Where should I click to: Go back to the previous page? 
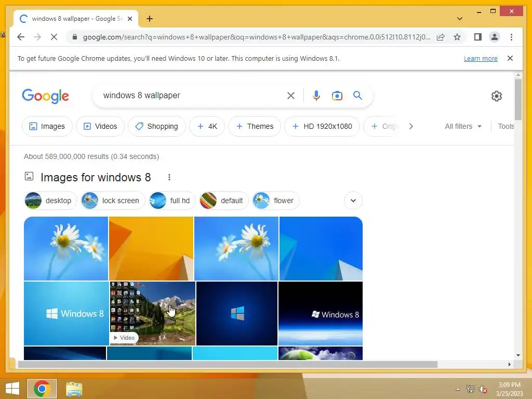[21, 37]
